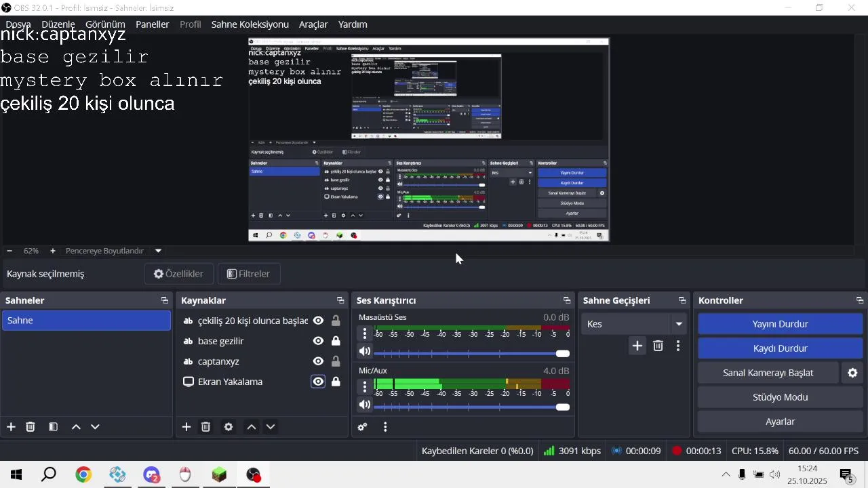Image resolution: width=868 pixels, height=488 pixels.
Task: Open scene filters icon in Sahneler panel
Action: click(x=53, y=427)
